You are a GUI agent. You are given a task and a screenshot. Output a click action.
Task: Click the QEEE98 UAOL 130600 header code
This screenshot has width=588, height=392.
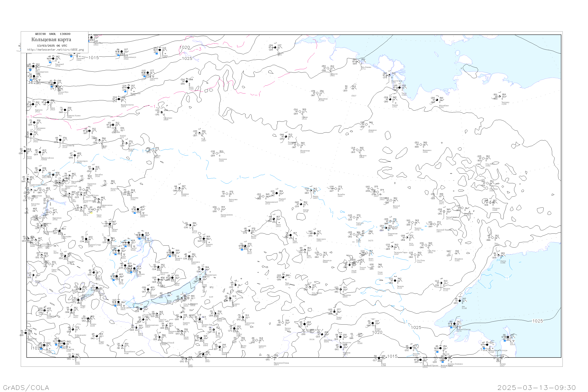pos(53,34)
